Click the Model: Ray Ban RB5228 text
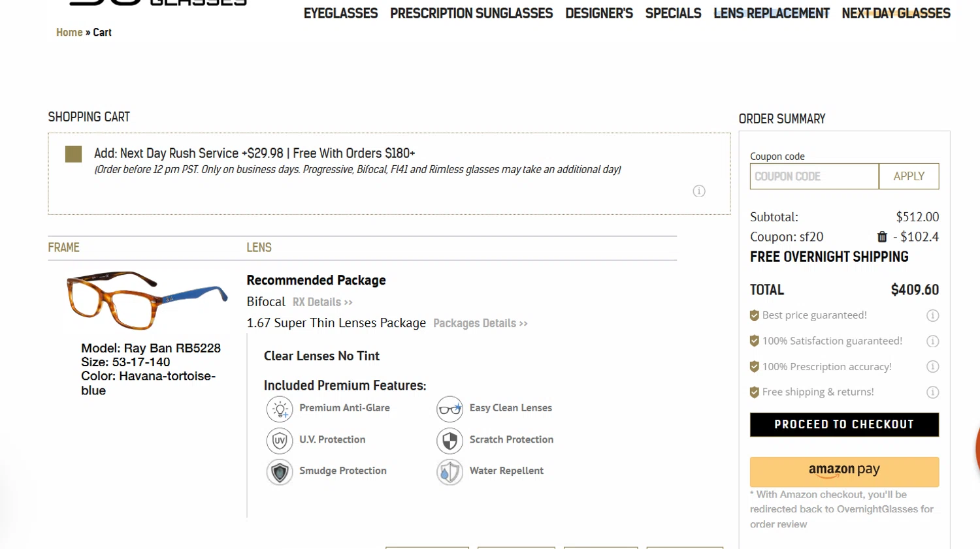The width and height of the screenshot is (980, 549). [x=151, y=348]
